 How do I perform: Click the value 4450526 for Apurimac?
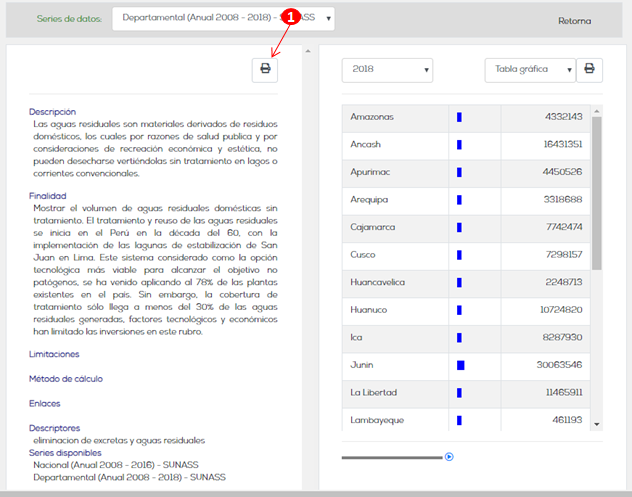point(562,172)
